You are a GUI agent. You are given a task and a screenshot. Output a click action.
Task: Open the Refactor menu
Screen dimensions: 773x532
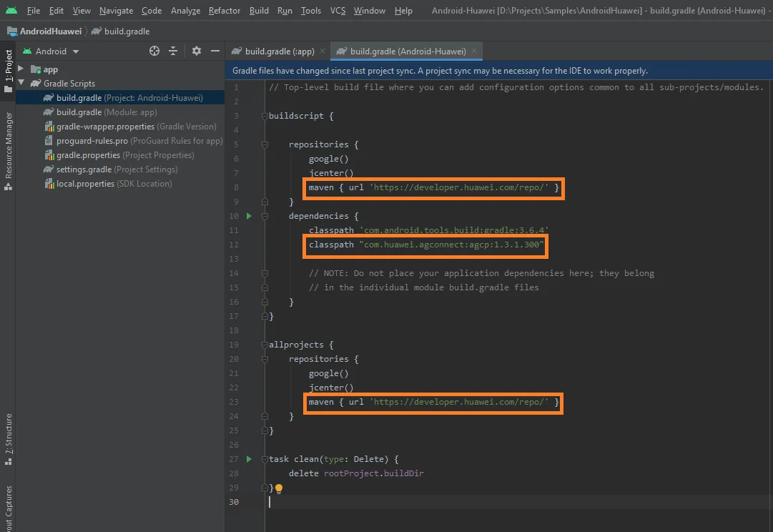point(225,11)
